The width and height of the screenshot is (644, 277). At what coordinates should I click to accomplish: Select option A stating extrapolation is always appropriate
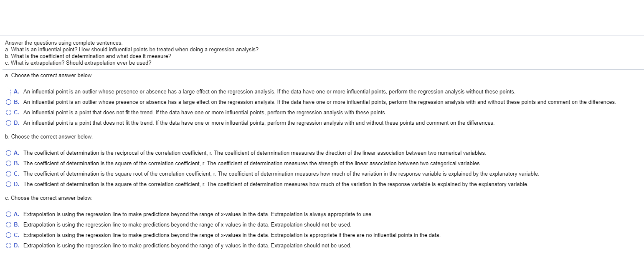coord(8,214)
